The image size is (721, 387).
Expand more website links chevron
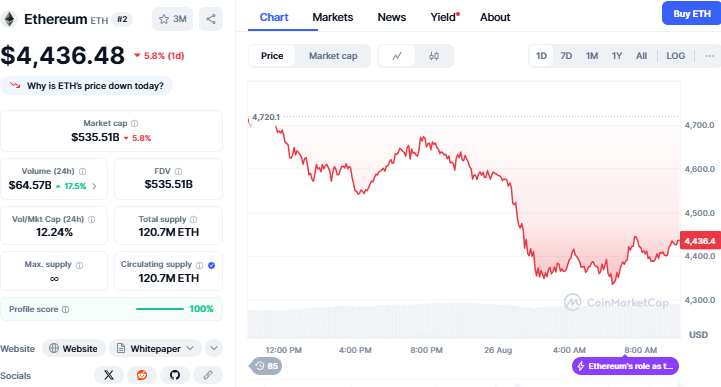click(214, 348)
